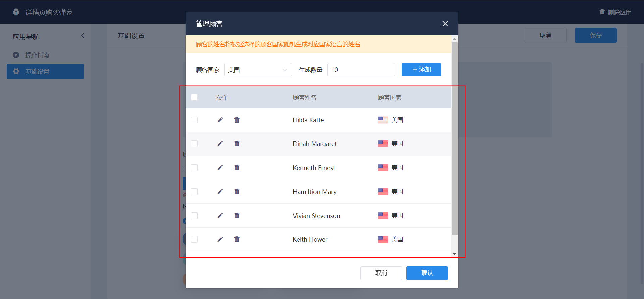The width and height of the screenshot is (644, 299).
Task: Click the 添加 button
Action: (421, 70)
